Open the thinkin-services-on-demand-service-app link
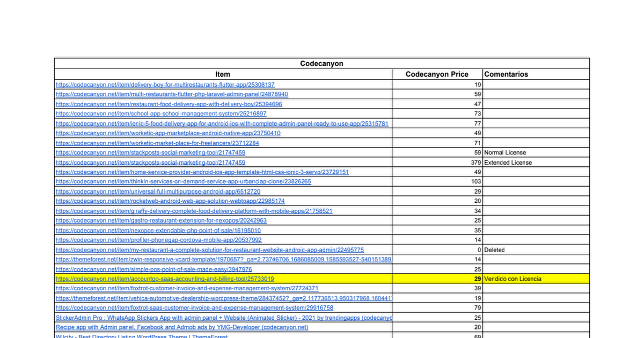This screenshot has height=338, width=644. (184, 181)
